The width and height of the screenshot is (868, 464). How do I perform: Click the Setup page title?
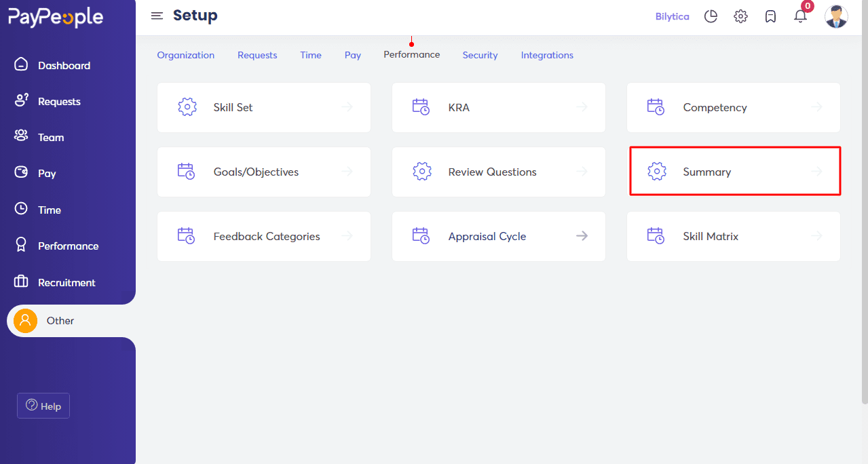pos(195,15)
